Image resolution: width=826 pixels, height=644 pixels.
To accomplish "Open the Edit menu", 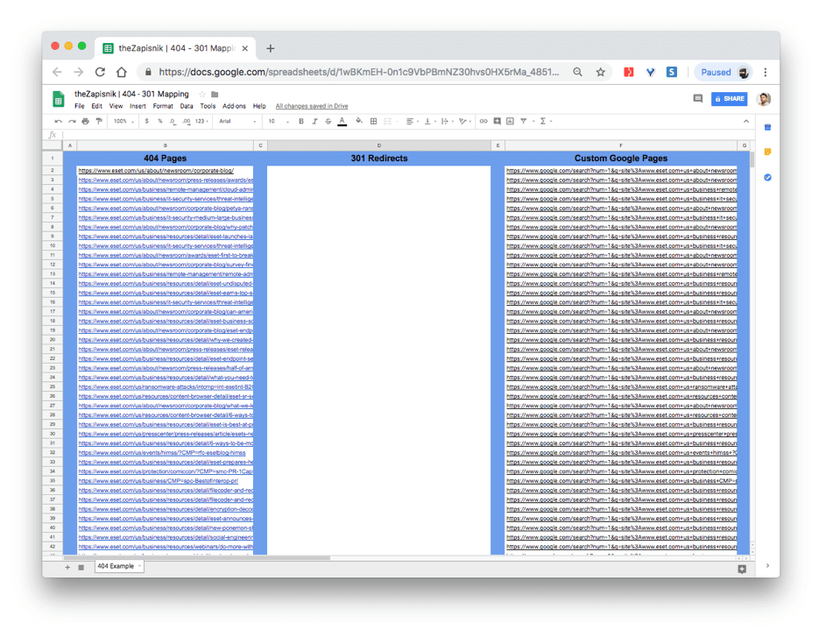I will click(97, 106).
